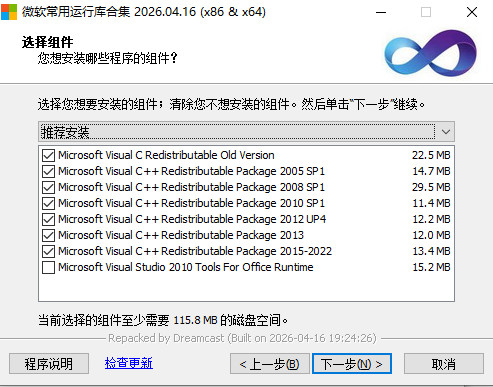Toggle the Package 2013 checkbox
493x387 pixels.
(49, 235)
